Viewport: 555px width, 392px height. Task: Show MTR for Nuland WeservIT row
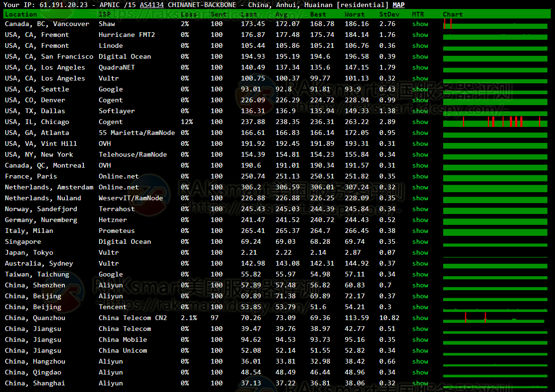click(420, 198)
